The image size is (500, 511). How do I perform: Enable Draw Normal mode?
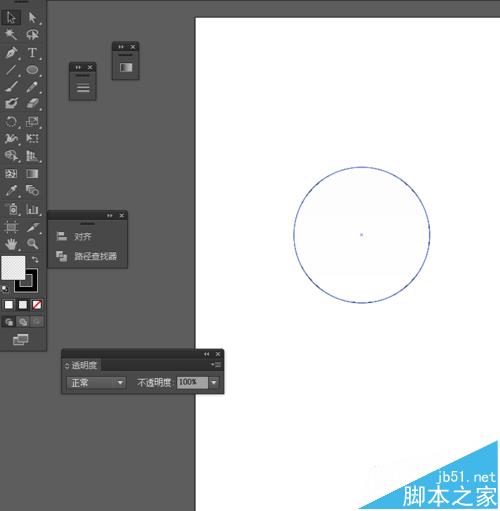[x=9, y=322]
